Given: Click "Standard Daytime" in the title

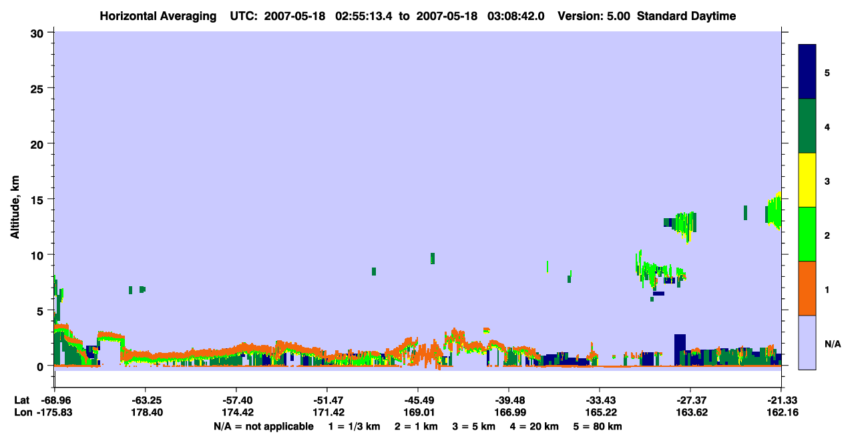Looking at the screenshot, I should [x=686, y=16].
